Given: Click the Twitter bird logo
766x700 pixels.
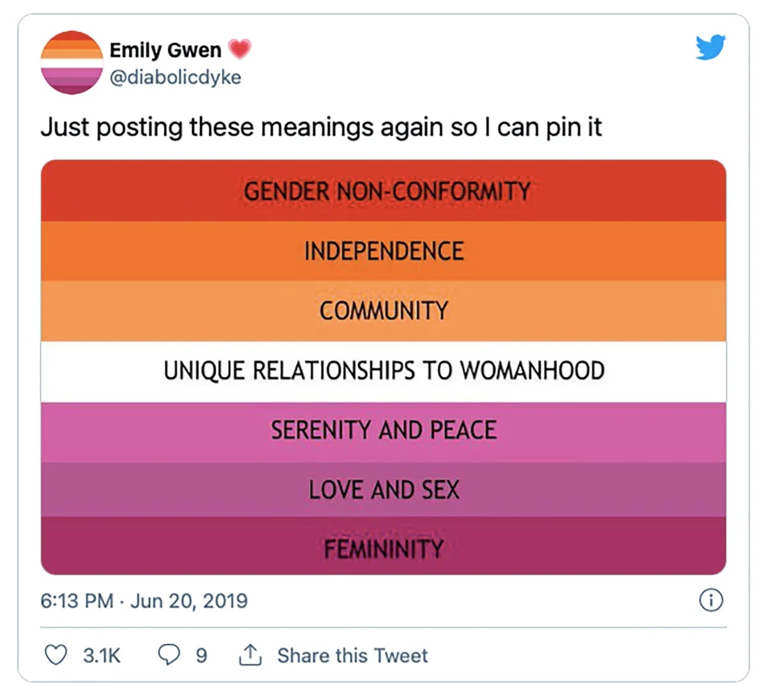Looking at the screenshot, I should 710,48.
